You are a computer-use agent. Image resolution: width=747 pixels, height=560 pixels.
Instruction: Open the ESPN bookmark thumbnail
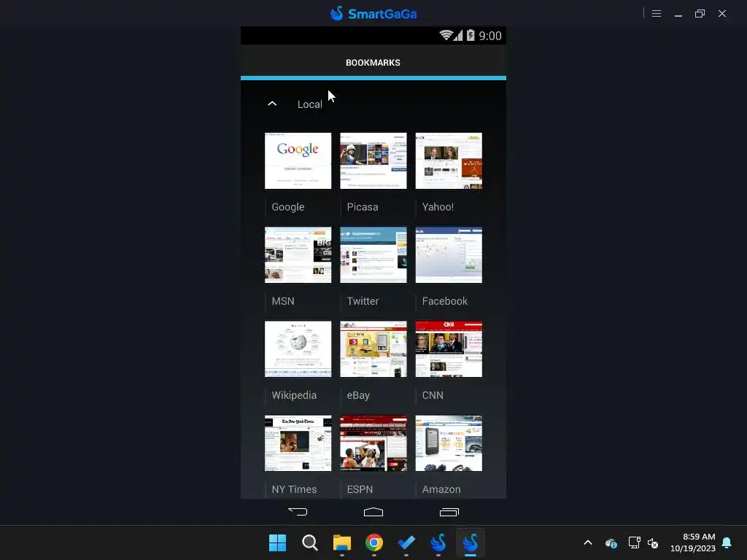(373, 443)
